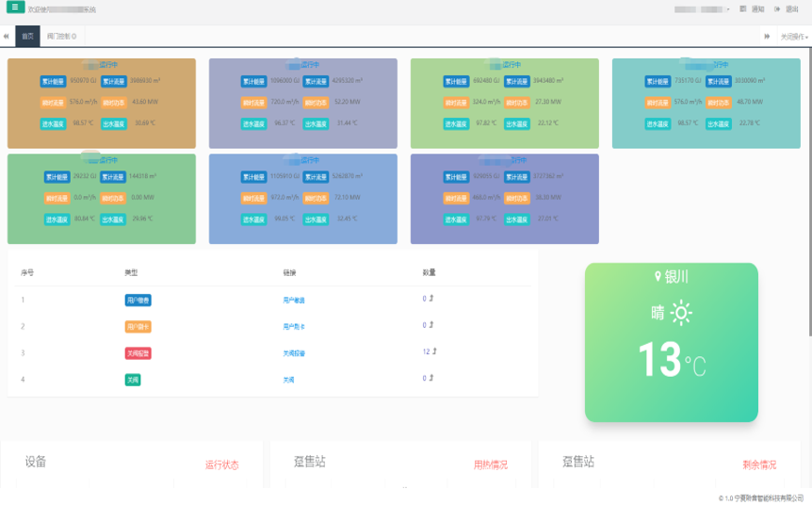Close the 阀门控制 tab via its close icon
Image resolution: width=812 pixels, height=505 pixels.
[x=74, y=37]
